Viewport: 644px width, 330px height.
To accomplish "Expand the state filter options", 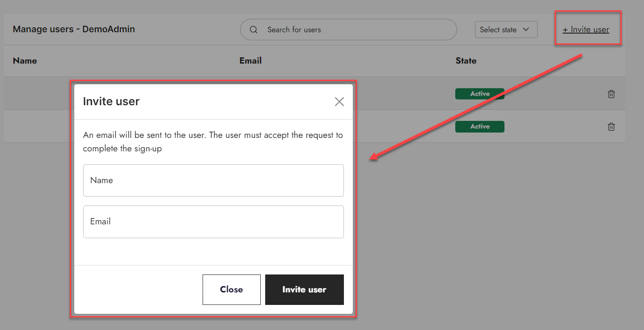I will click(506, 29).
